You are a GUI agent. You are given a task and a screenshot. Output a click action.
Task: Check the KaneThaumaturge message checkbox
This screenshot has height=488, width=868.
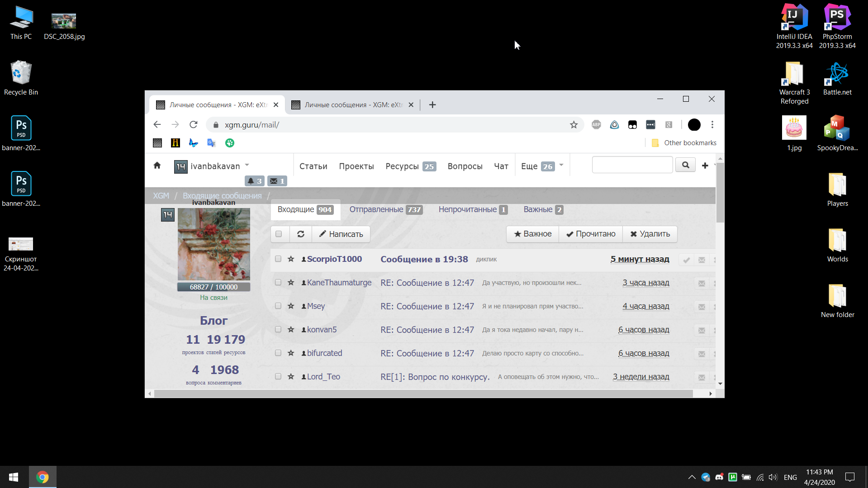pyautogui.click(x=278, y=283)
